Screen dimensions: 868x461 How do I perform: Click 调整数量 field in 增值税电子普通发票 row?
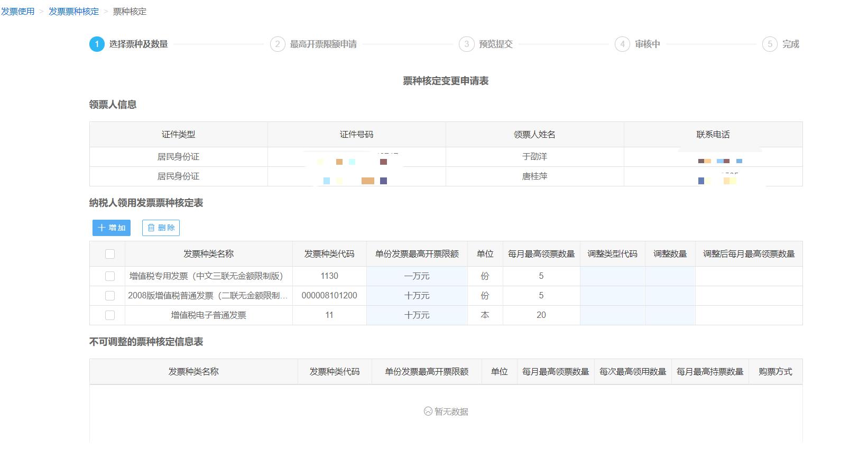tap(670, 315)
